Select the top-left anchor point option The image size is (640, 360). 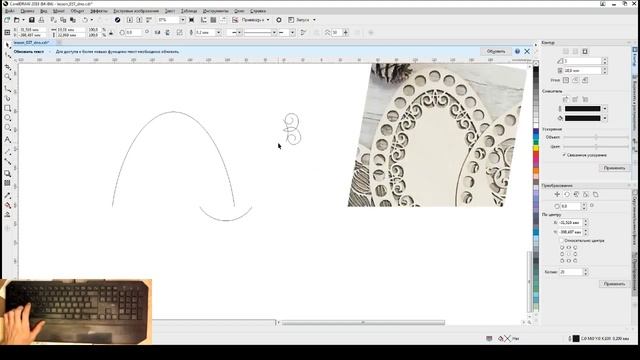coord(562,248)
